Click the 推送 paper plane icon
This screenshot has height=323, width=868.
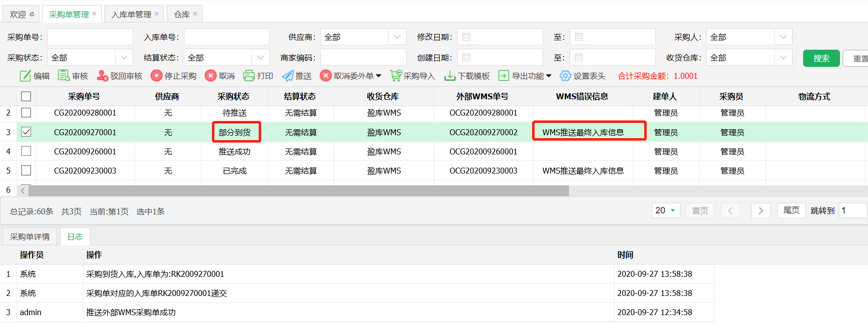click(288, 76)
